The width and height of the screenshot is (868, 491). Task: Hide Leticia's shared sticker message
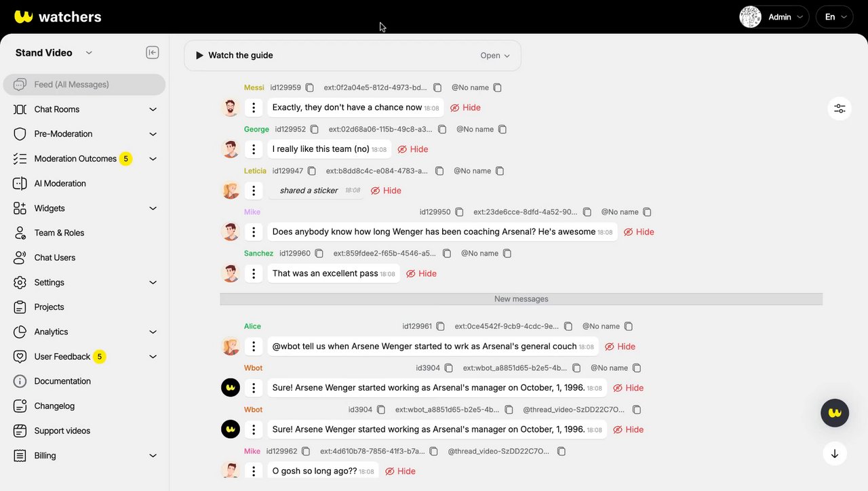[386, 191]
